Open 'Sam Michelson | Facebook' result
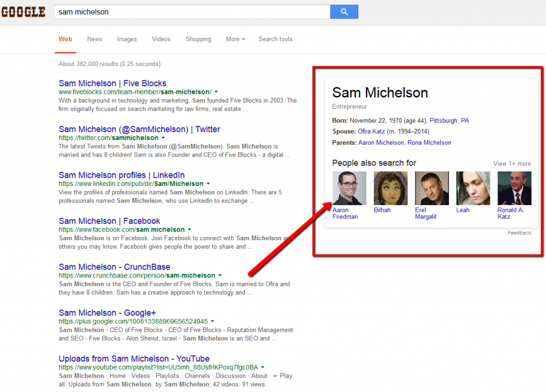The width and height of the screenshot is (546, 392). click(x=109, y=221)
